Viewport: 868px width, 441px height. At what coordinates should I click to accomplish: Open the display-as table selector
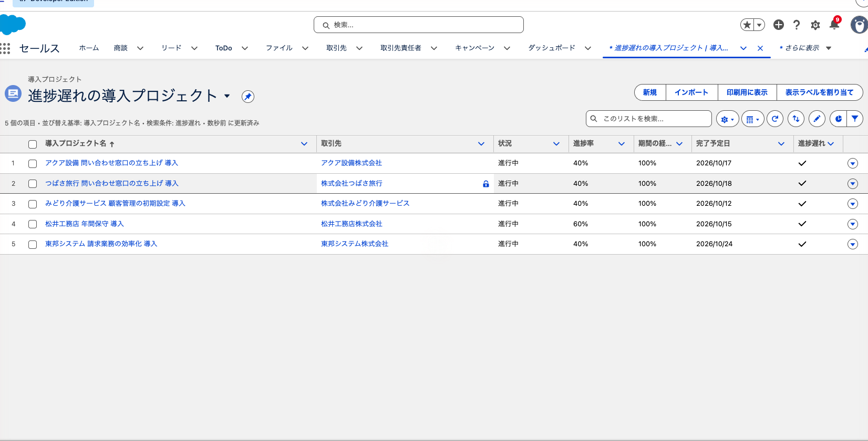coord(752,119)
